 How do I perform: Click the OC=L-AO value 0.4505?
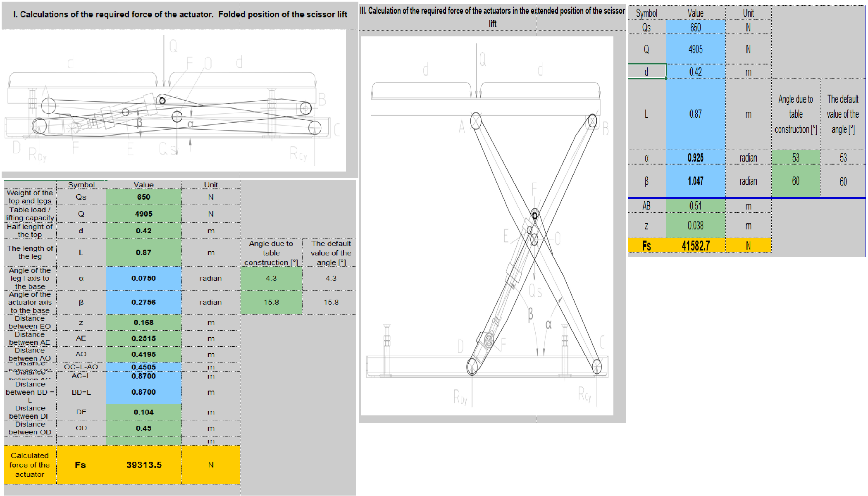[x=143, y=367]
